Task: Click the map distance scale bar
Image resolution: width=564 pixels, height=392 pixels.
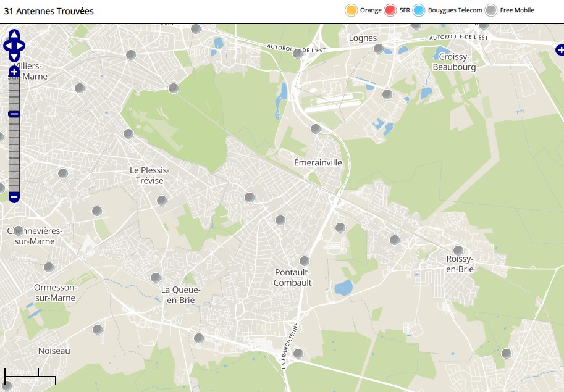Action: pyautogui.click(x=30, y=376)
